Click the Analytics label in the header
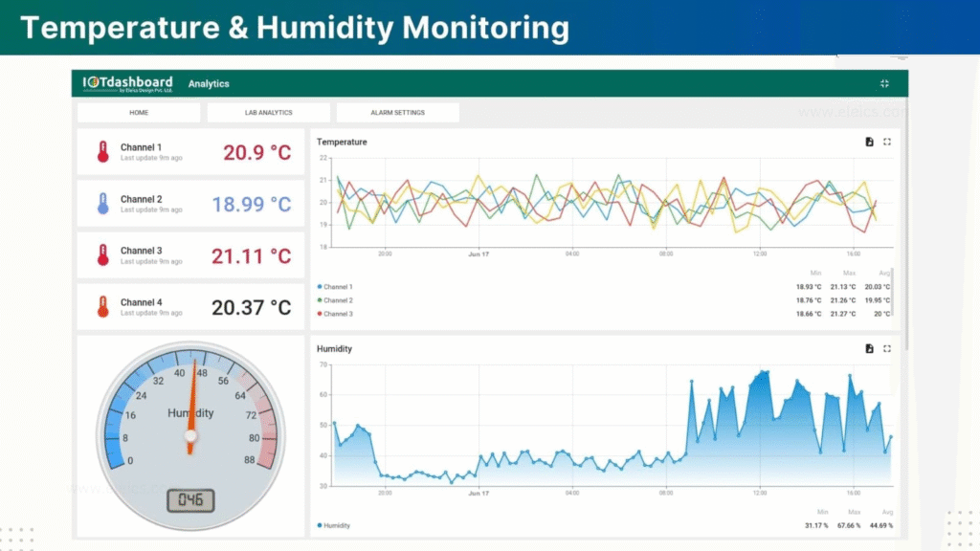The height and width of the screenshot is (551, 980). pos(209,83)
